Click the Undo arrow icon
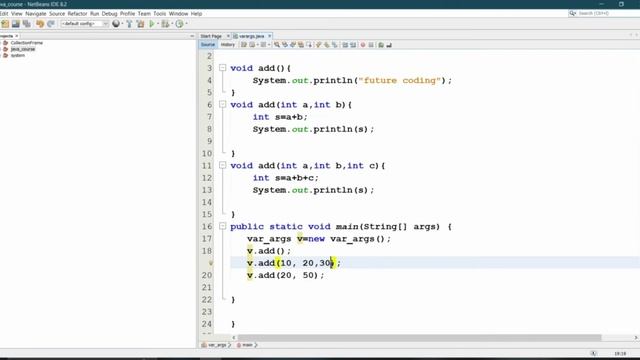 (40, 24)
